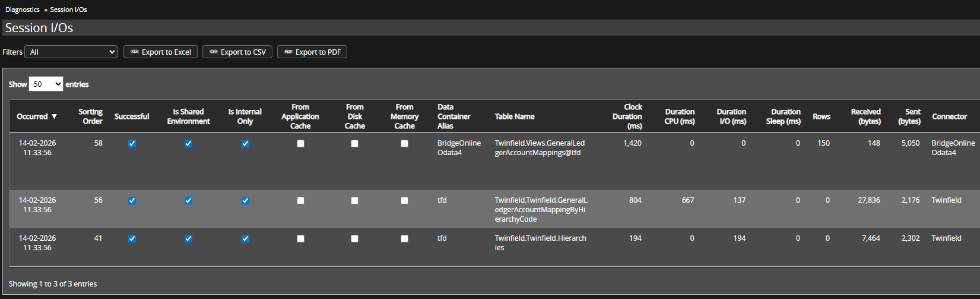Select the GeneralLedgerAccountMappings@tfd table name cell
980x299 pixels.
(539, 148)
